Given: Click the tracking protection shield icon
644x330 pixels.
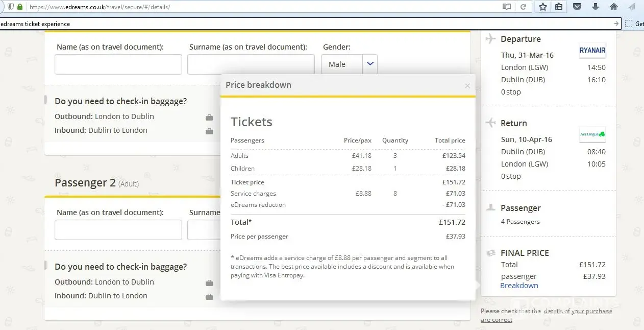Looking at the screenshot, I should coord(10,7).
